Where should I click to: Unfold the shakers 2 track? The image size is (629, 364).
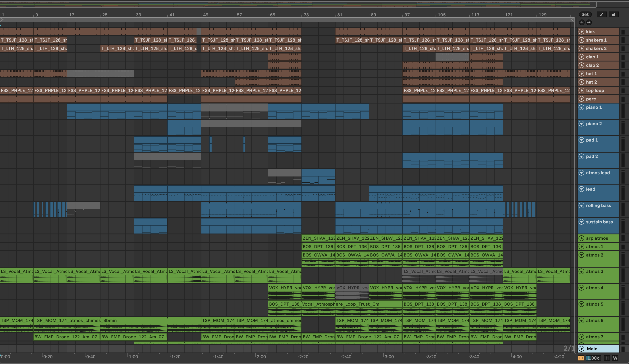pyautogui.click(x=581, y=48)
